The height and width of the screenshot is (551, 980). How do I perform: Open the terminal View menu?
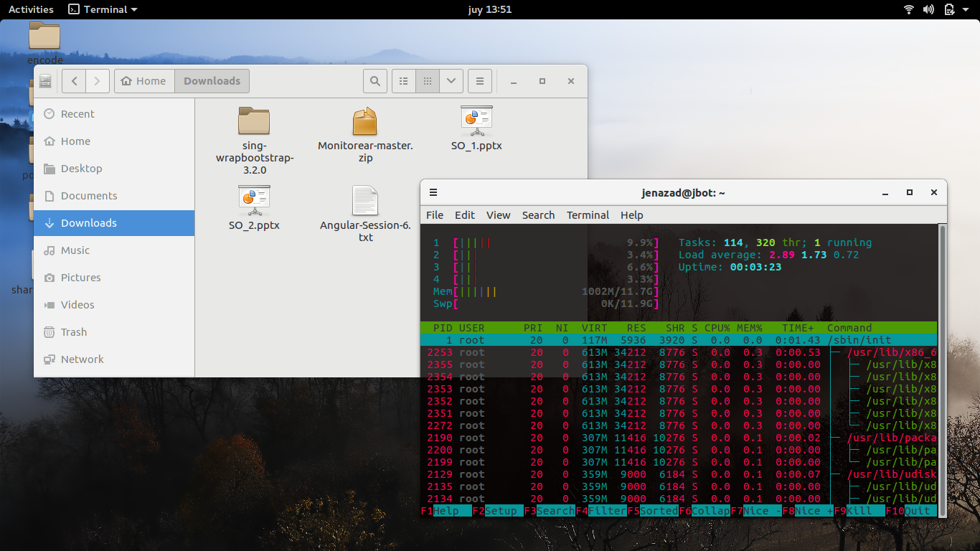coord(499,215)
